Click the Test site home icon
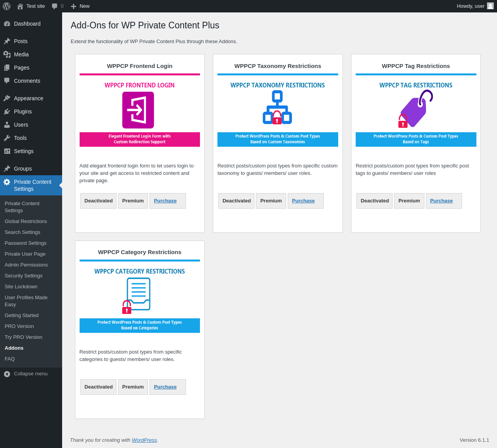 pos(20,6)
